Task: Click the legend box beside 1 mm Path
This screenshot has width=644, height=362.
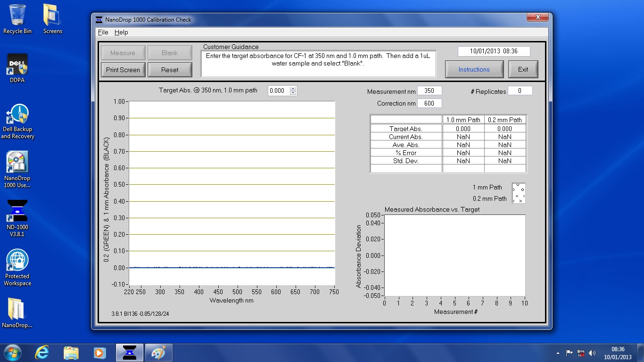Action: coord(519,193)
